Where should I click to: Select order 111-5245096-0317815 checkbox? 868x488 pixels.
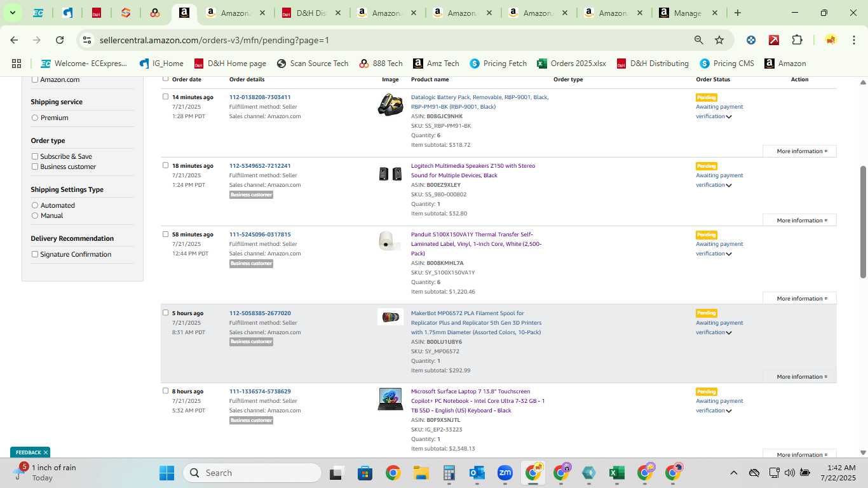pos(165,234)
